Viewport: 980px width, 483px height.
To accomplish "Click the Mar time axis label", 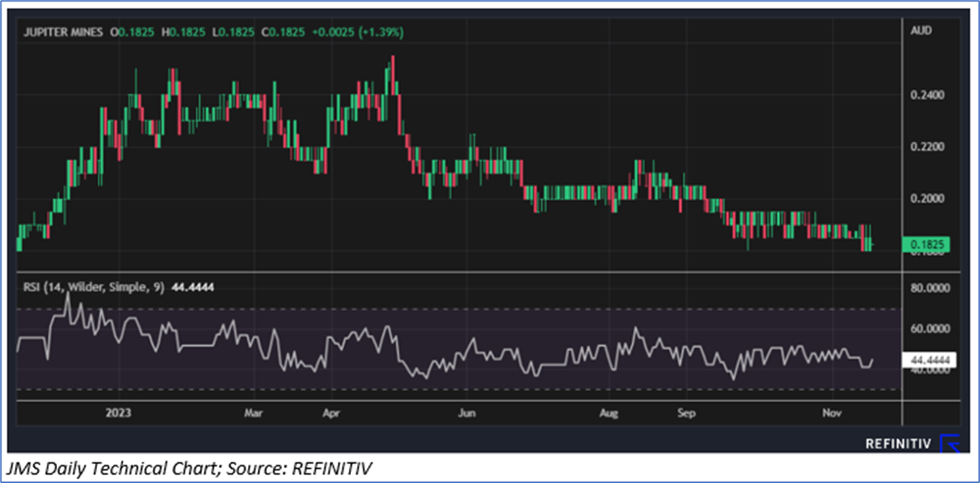I will [x=253, y=413].
